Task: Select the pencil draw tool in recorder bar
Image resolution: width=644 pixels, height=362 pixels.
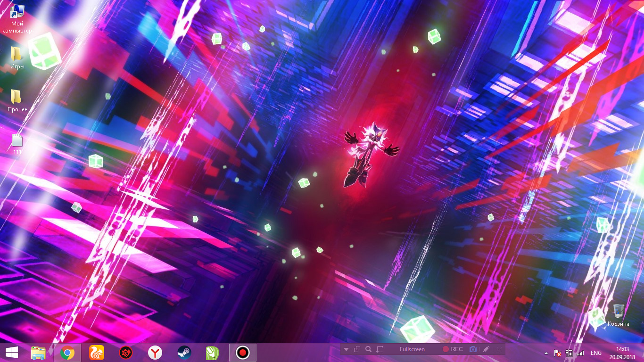Action: (487, 349)
